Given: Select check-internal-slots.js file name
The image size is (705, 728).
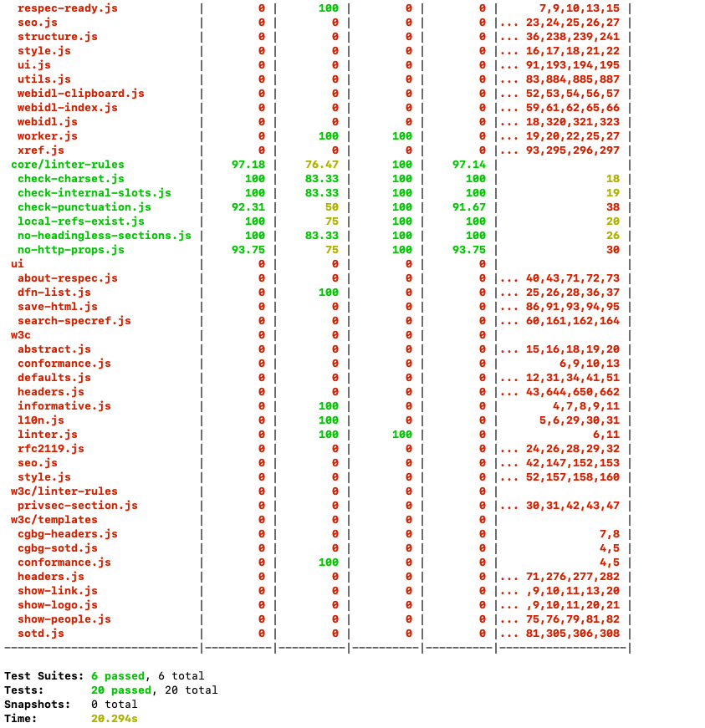Looking at the screenshot, I should point(95,193).
